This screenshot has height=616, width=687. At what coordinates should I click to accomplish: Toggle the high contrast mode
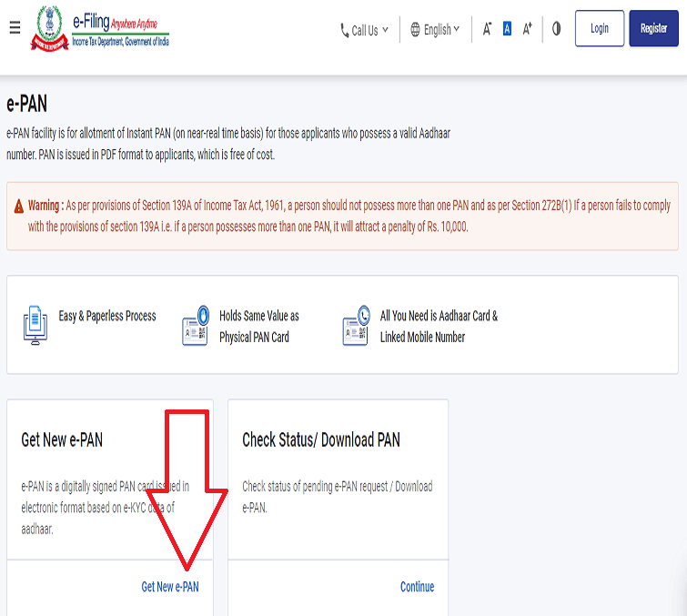(x=556, y=29)
